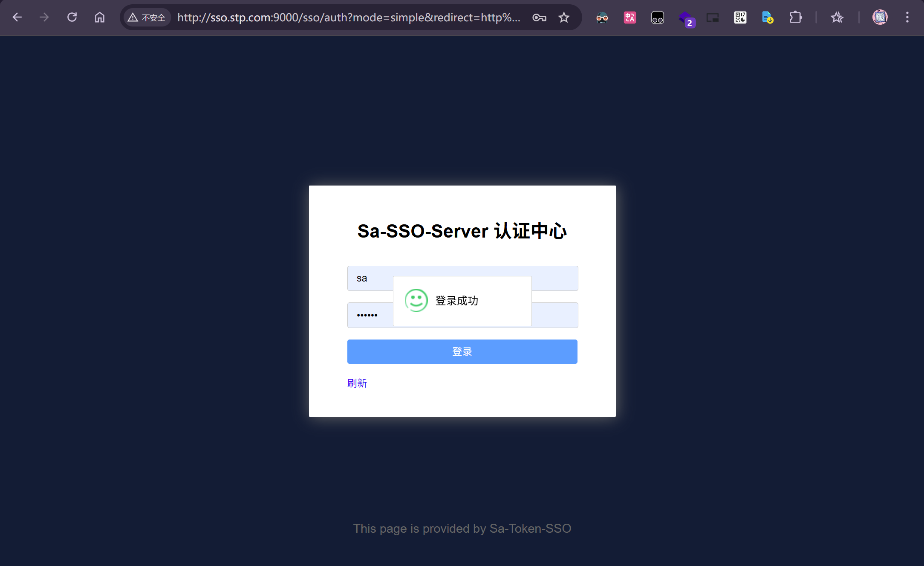Image resolution: width=924 pixels, height=566 pixels.
Task: Reload the page with the refresh icon
Action: pos(72,17)
